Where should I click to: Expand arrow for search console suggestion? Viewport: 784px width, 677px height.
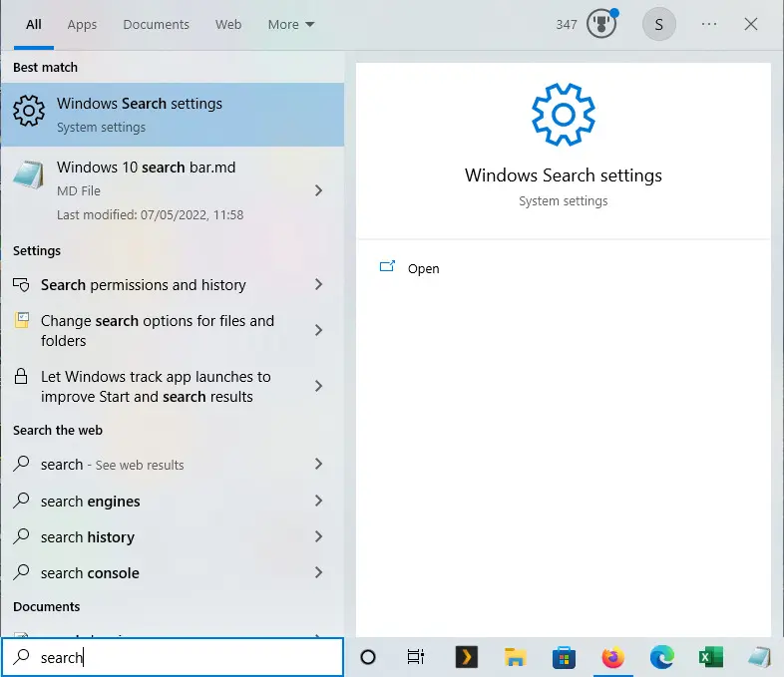(x=318, y=572)
